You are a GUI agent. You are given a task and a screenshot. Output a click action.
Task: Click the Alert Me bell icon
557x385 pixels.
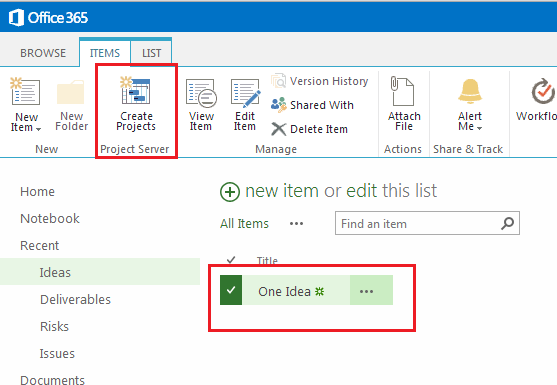click(470, 91)
